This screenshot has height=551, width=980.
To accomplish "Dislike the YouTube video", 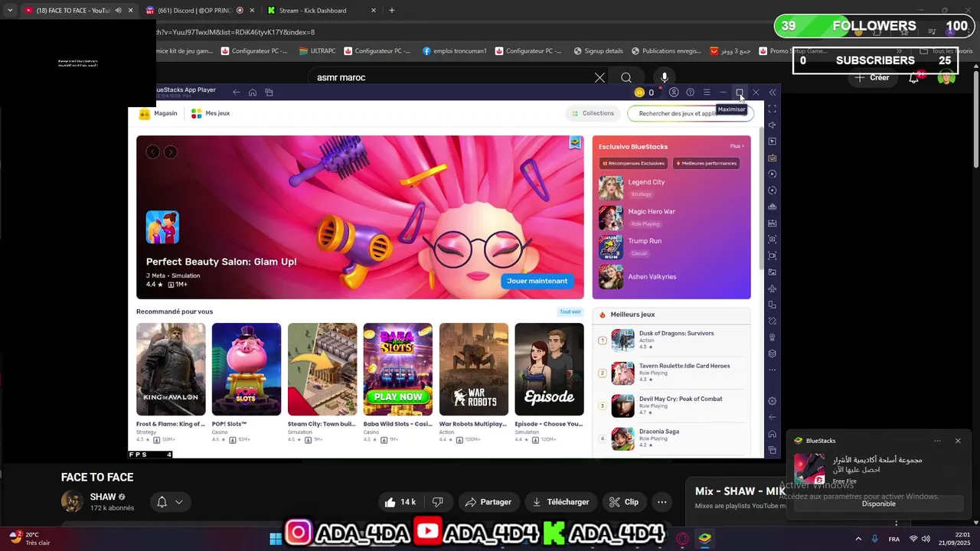I will tap(438, 502).
